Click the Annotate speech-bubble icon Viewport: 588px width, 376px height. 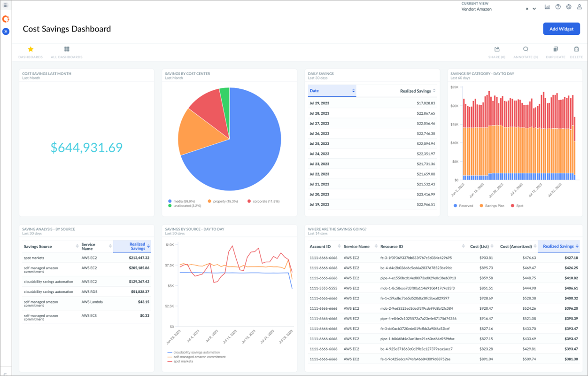(525, 48)
